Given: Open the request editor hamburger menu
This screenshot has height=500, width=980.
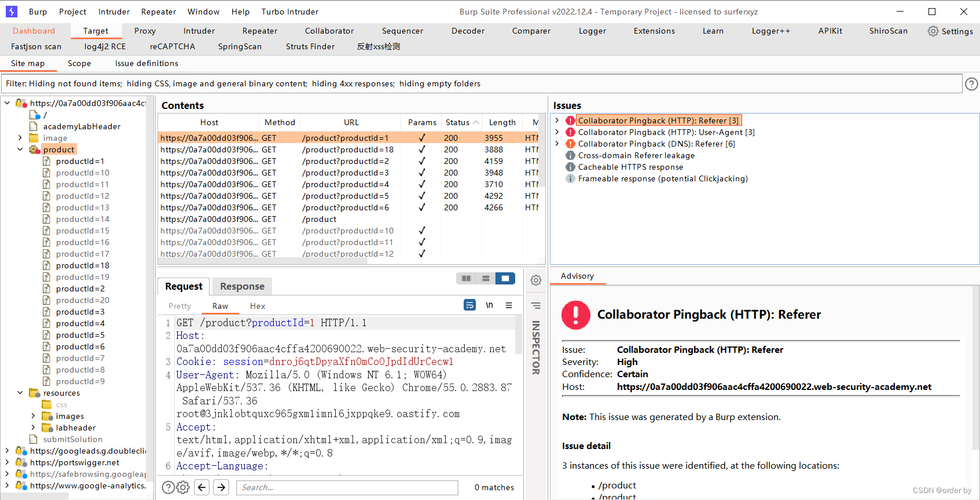Looking at the screenshot, I should (509, 305).
